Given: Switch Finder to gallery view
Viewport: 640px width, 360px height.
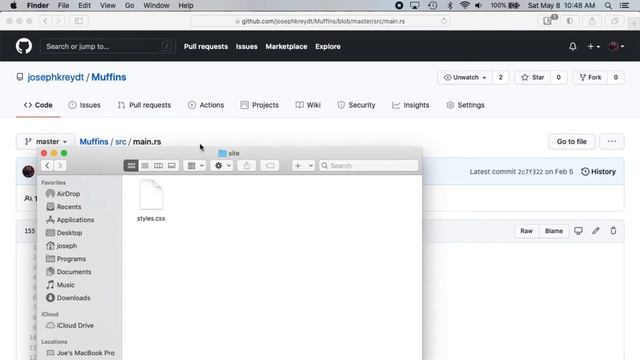Looking at the screenshot, I should point(172,165).
